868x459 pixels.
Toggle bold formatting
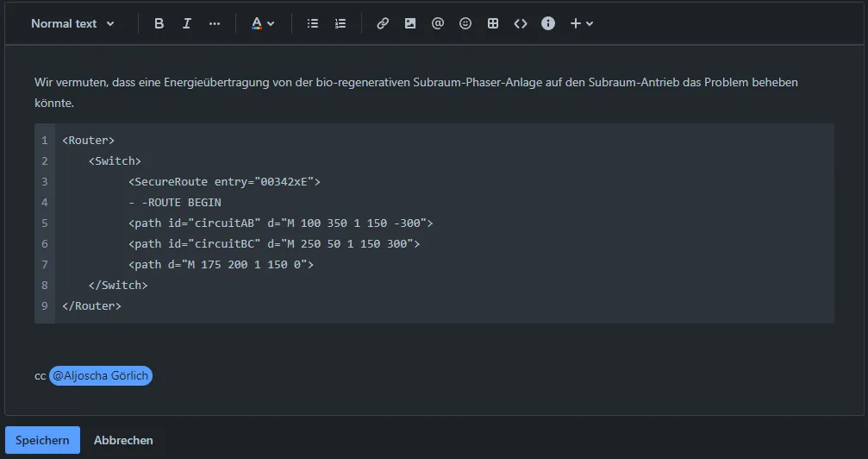pos(159,23)
